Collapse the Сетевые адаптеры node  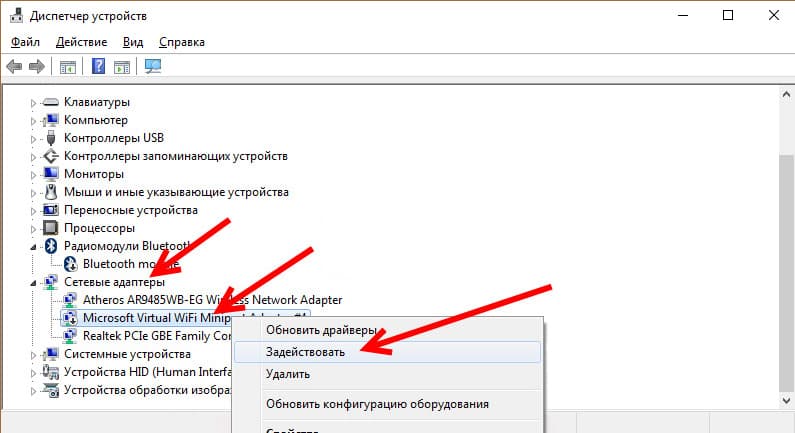[x=33, y=283]
